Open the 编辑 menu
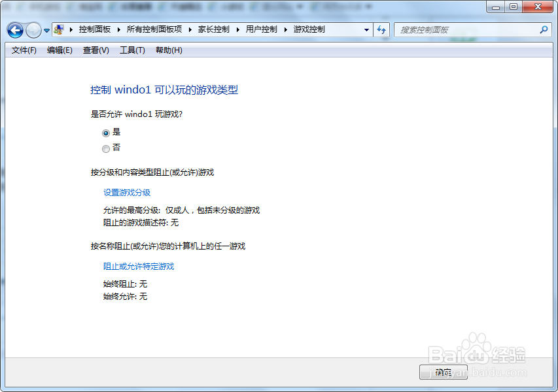558x392 pixels. (x=59, y=50)
